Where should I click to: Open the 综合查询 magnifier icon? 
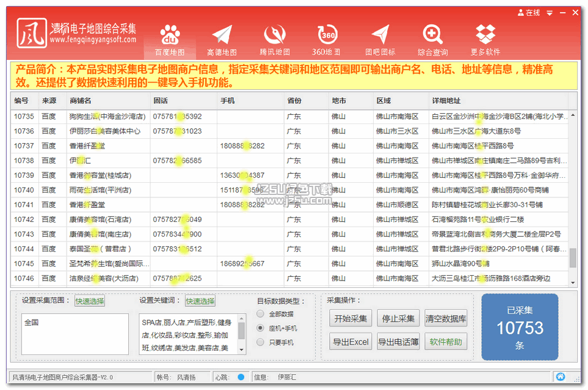[433, 40]
